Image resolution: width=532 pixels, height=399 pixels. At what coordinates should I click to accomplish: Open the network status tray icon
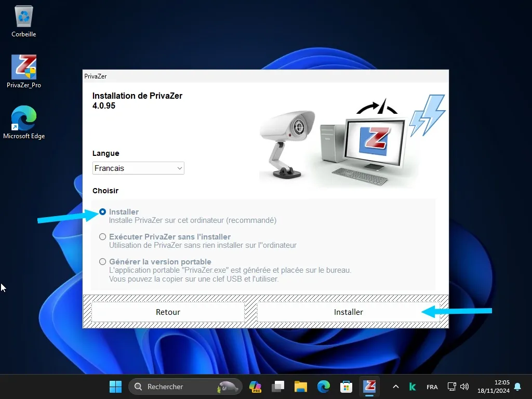(451, 387)
